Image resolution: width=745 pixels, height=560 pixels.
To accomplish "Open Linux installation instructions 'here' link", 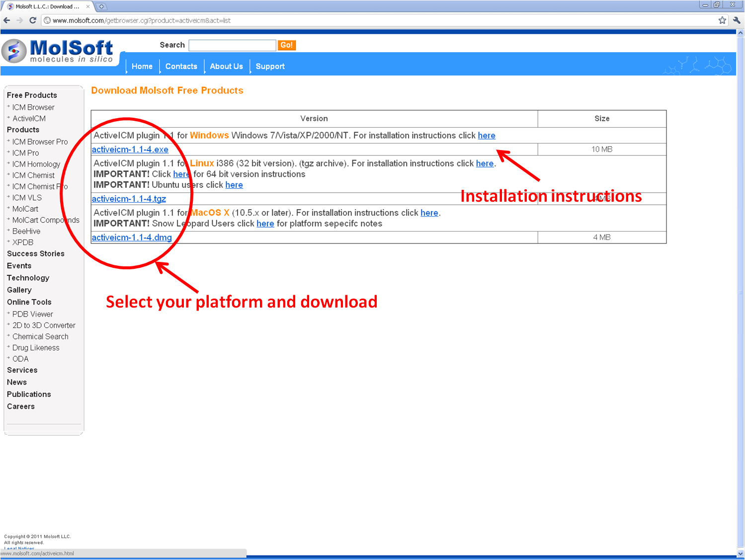I will pyautogui.click(x=485, y=163).
